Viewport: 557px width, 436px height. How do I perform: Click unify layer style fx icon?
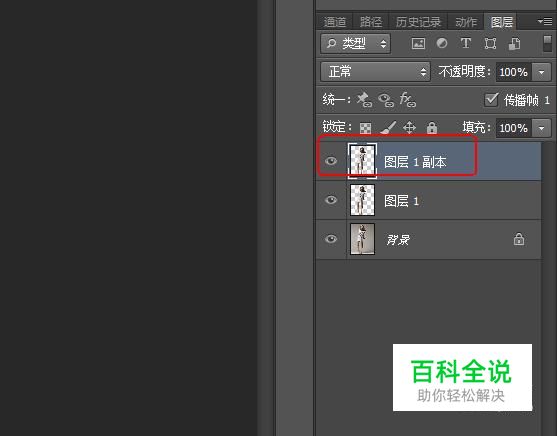pyautogui.click(x=407, y=99)
